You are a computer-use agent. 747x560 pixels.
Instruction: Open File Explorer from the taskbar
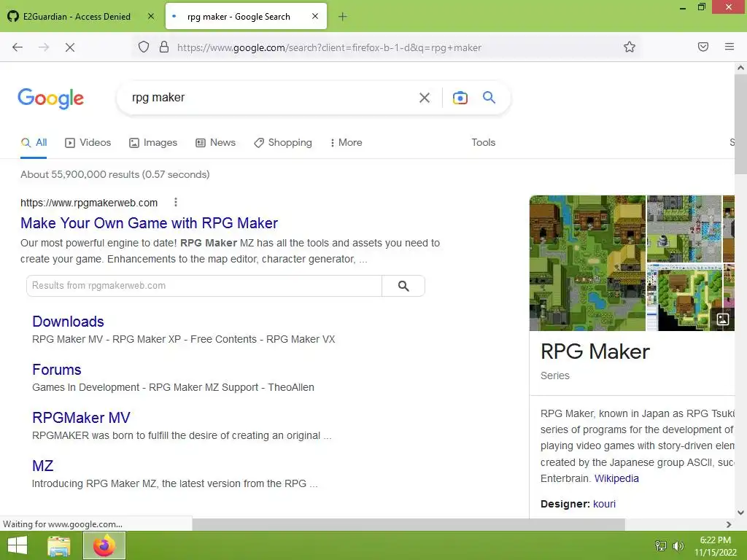point(59,545)
